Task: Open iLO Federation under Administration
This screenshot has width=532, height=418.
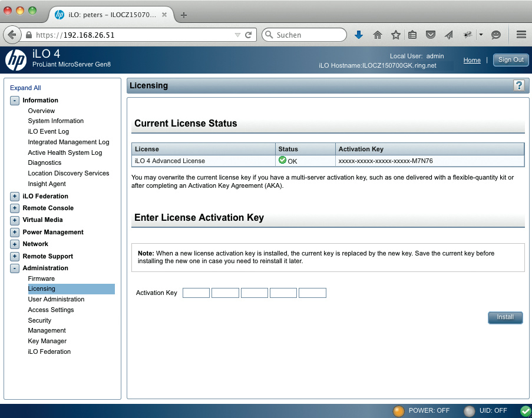Action: pos(49,351)
